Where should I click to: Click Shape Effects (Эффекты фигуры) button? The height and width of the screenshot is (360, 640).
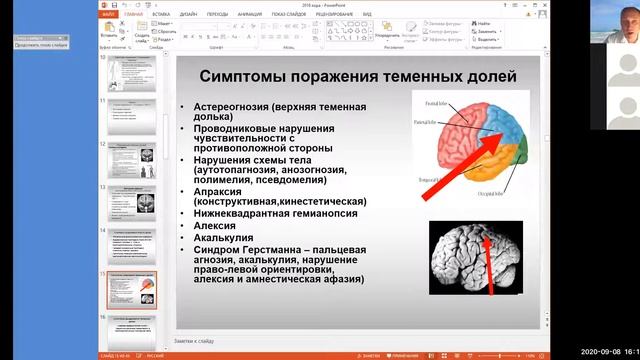pos(444,39)
